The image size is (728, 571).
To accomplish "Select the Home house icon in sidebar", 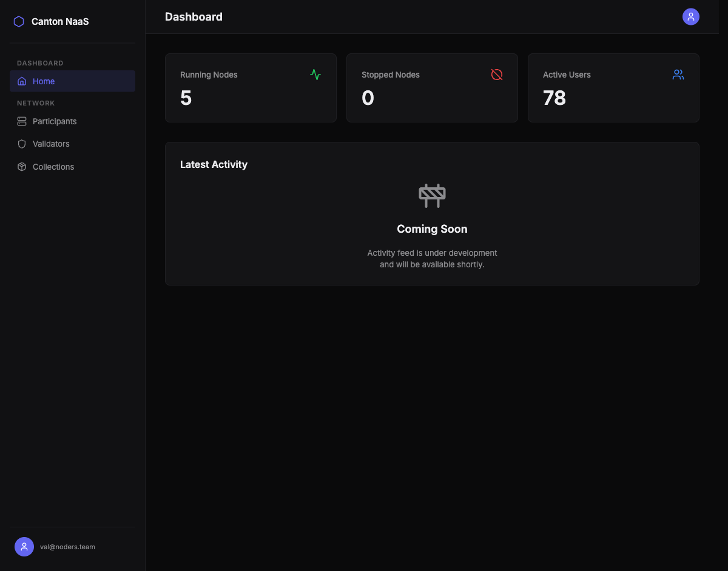I will [22, 81].
